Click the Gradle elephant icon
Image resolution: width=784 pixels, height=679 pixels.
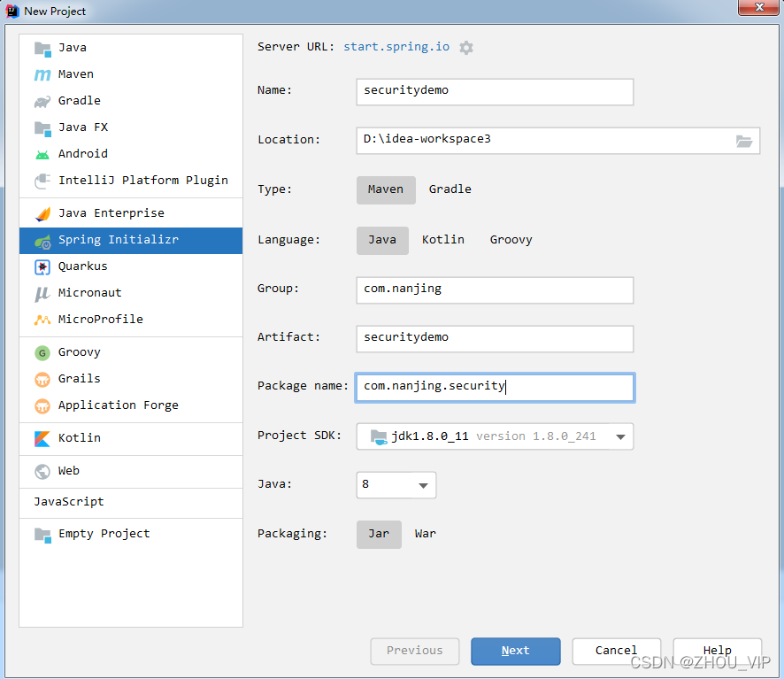coord(42,102)
